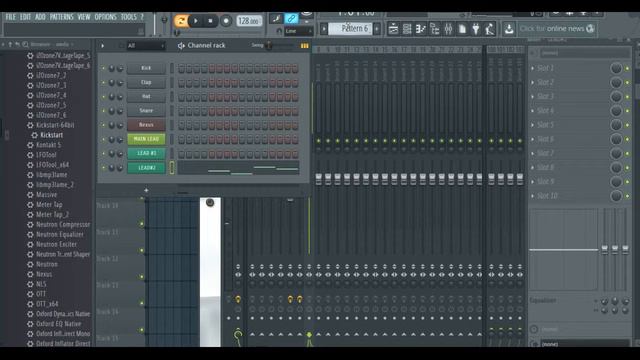Expand mixer Slot 1 arrow
The image size is (640, 360).
coord(533,69)
